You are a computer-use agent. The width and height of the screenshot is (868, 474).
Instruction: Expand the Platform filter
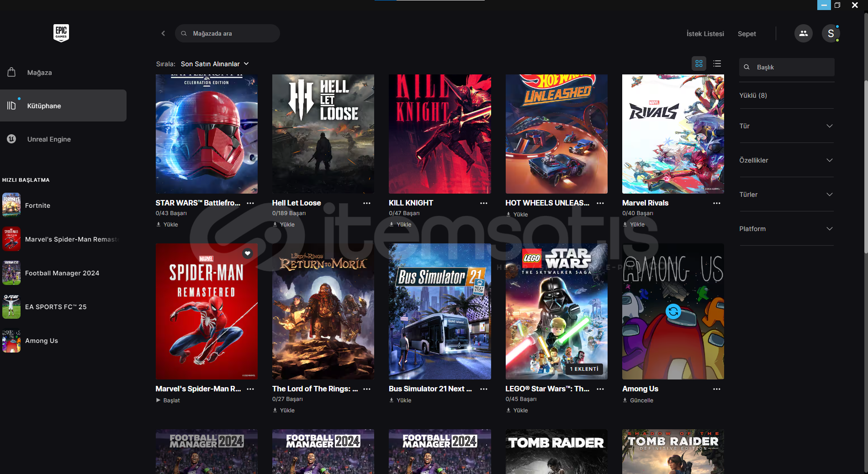point(786,229)
